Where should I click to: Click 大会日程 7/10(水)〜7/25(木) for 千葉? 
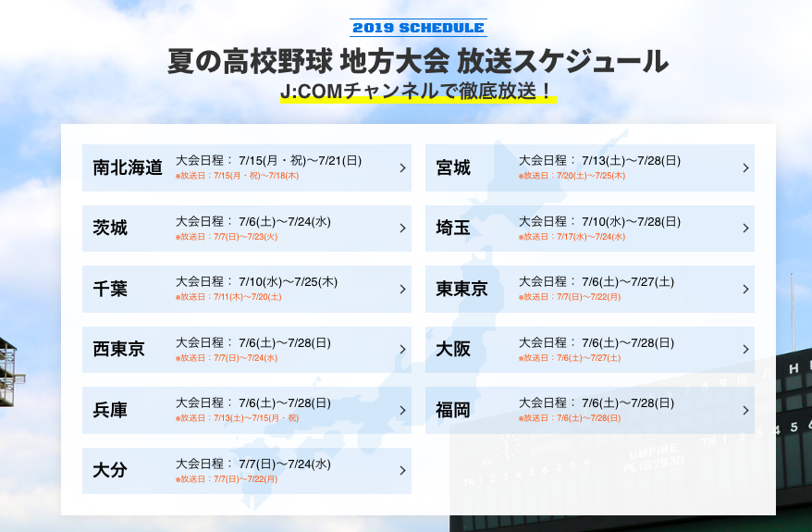(x=257, y=282)
